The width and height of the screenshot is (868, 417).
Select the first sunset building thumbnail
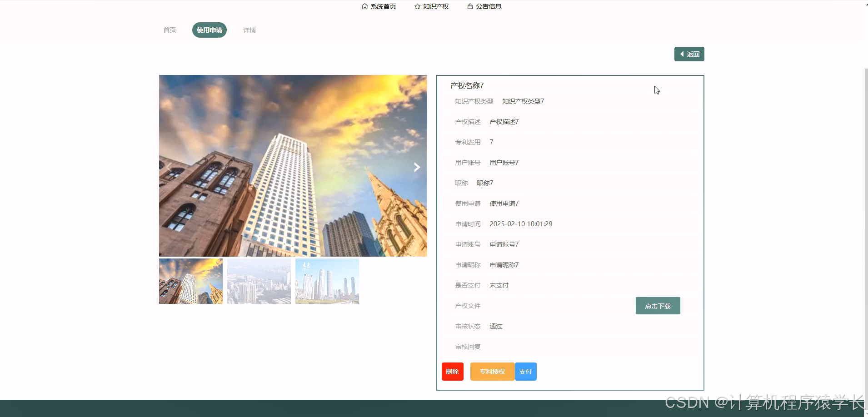(x=190, y=281)
